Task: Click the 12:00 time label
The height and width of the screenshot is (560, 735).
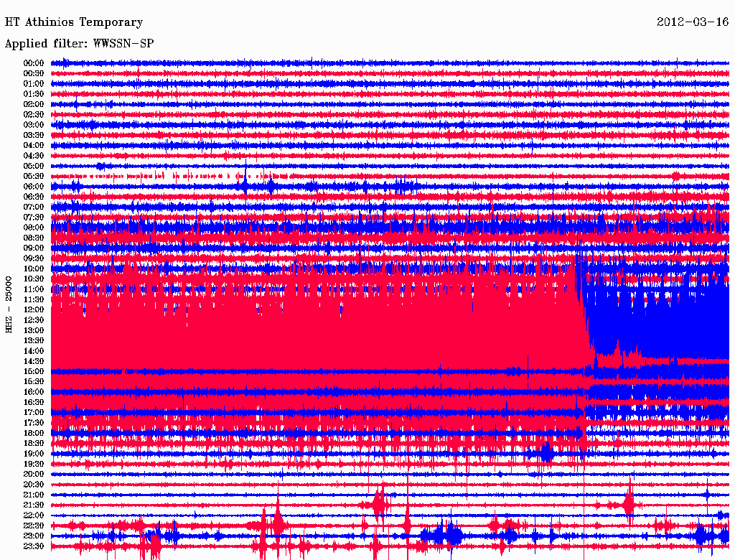Action: click(x=34, y=309)
